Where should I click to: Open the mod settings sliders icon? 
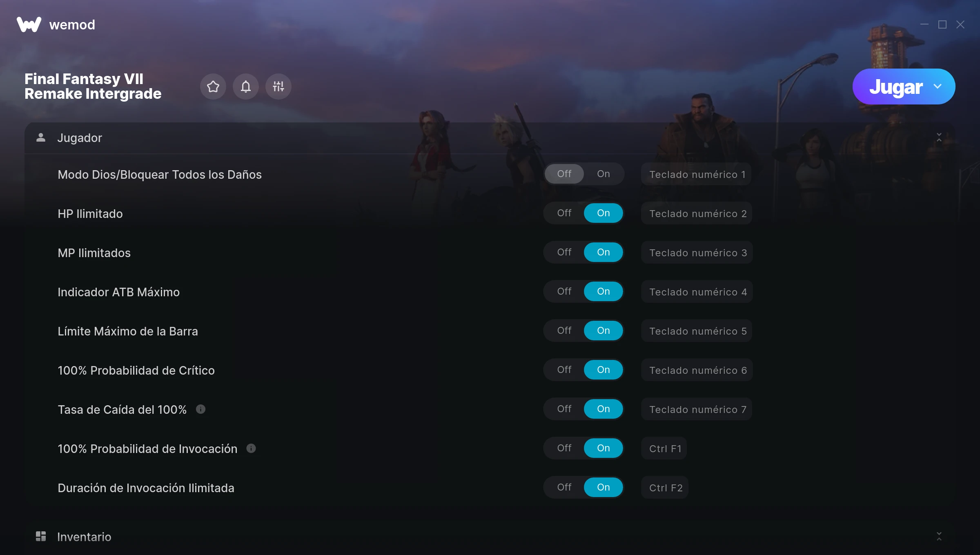click(278, 87)
